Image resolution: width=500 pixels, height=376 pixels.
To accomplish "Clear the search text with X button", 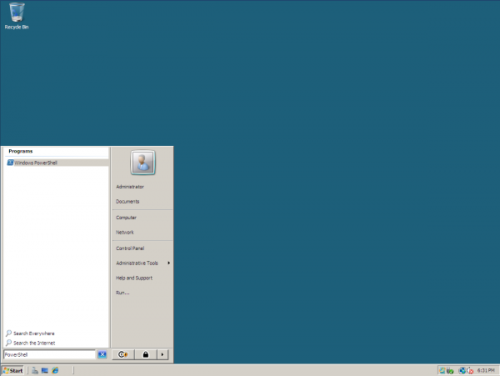I will 102,355.
